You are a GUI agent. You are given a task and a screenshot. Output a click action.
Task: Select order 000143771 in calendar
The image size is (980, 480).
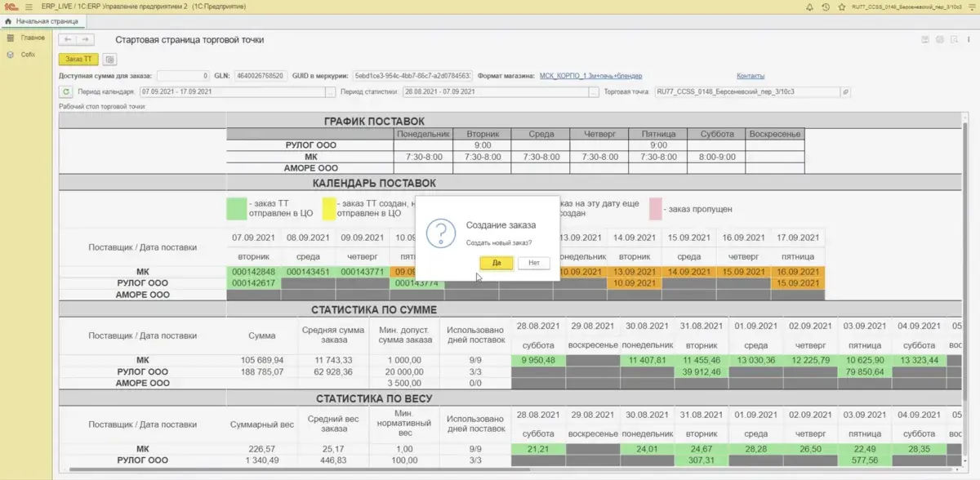point(362,272)
